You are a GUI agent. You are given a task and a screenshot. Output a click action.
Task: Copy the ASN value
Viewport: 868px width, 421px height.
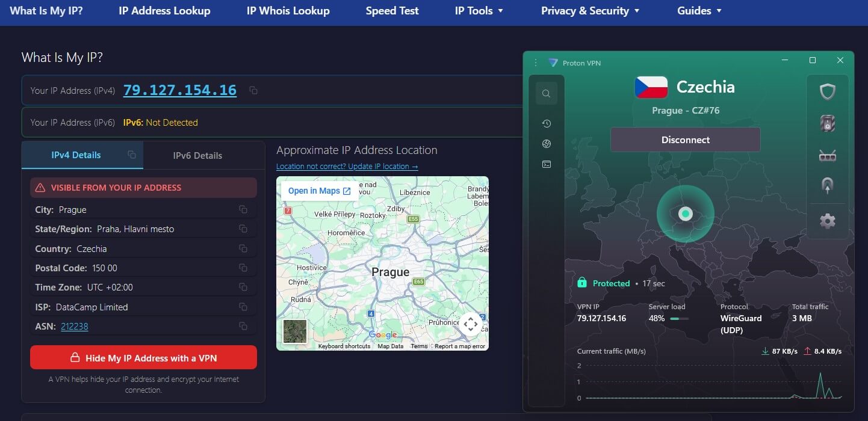[243, 326]
